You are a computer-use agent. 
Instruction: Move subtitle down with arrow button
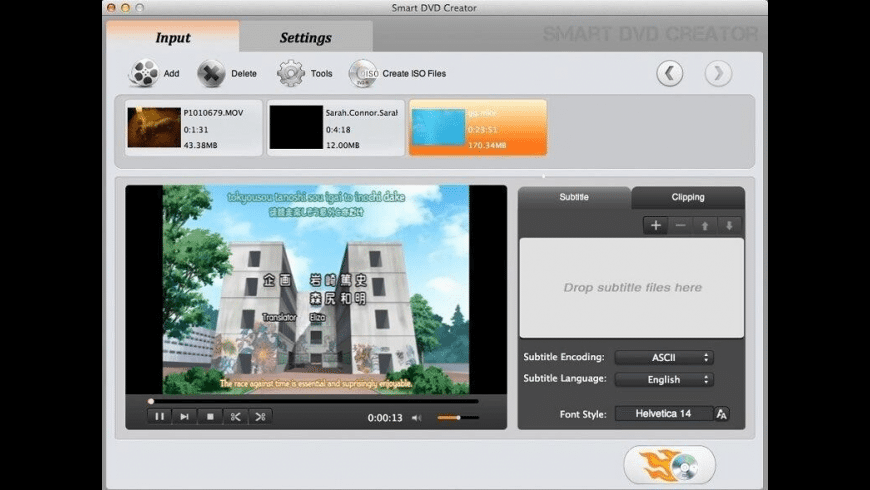(729, 225)
